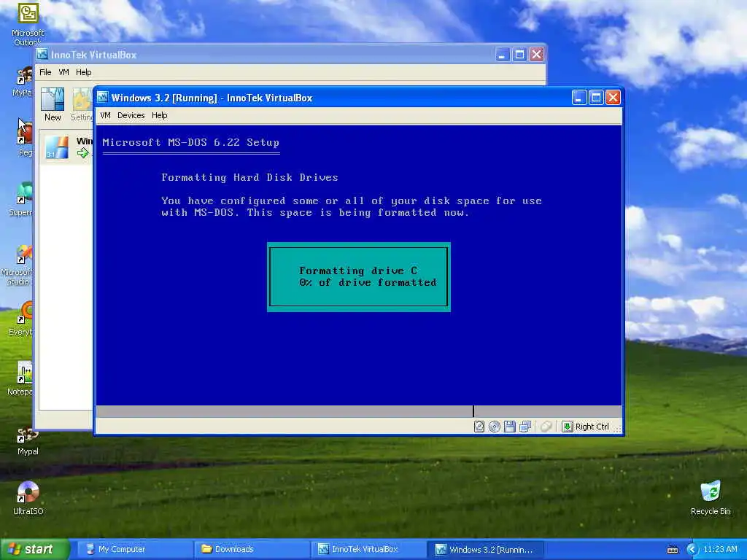Switch to Downloads taskbar button
Image resolution: width=747 pixels, height=560 pixels.
click(251, 549)
